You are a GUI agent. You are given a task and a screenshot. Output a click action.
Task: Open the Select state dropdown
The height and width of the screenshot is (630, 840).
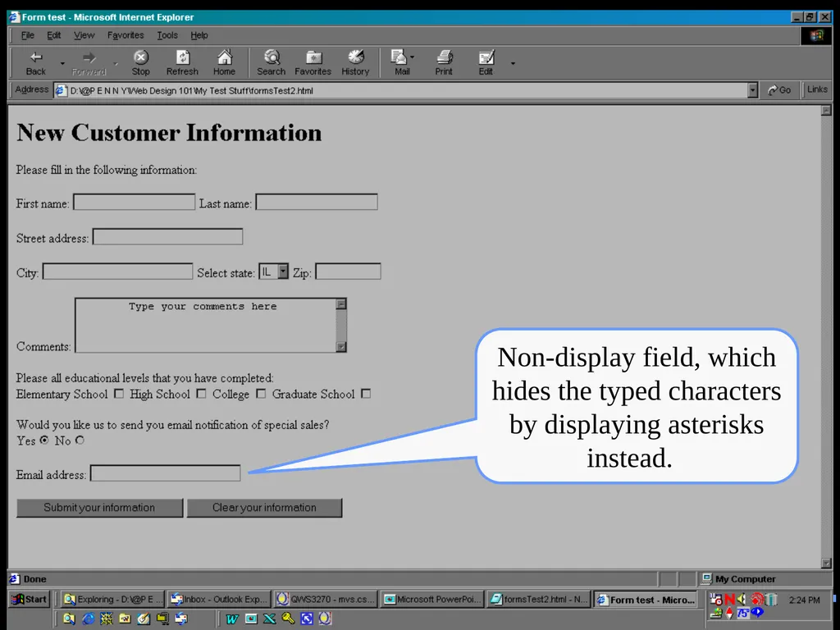274,272
